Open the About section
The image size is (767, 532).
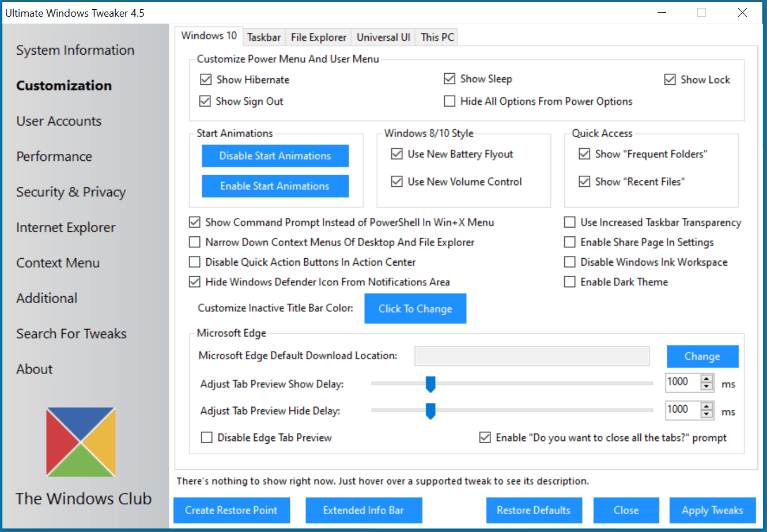pyautogui.click(x=35, y=369)
